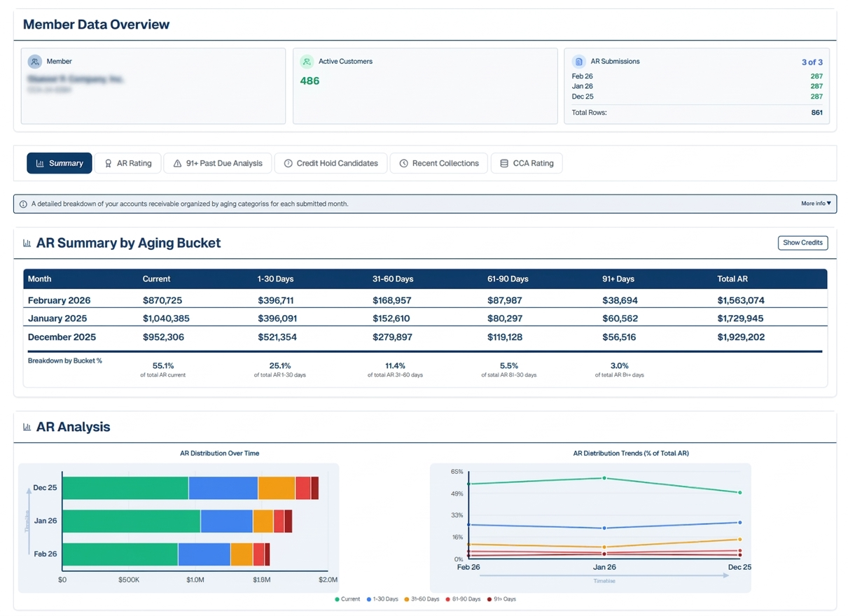Image resolution: width=848 pixels, height=616 pixels.
Task: Click the 61-90 Days column header
Action: [x=508, y=279]
